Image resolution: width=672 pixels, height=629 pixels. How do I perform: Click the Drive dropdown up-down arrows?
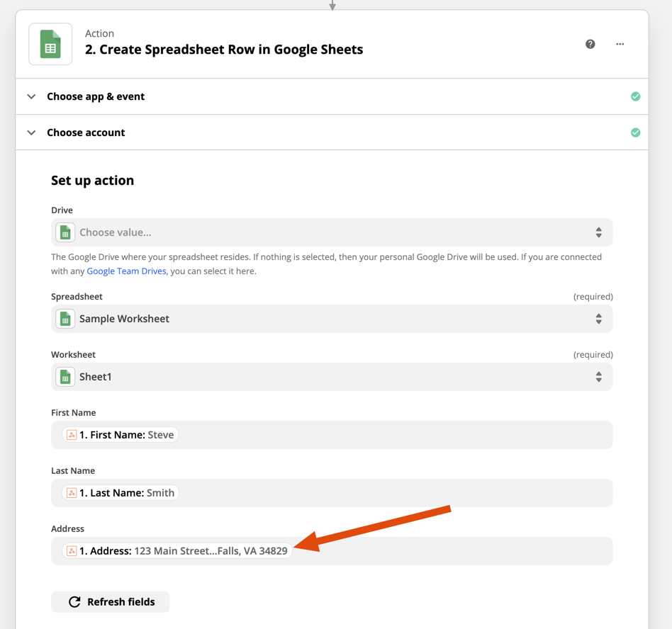[599, 232]
